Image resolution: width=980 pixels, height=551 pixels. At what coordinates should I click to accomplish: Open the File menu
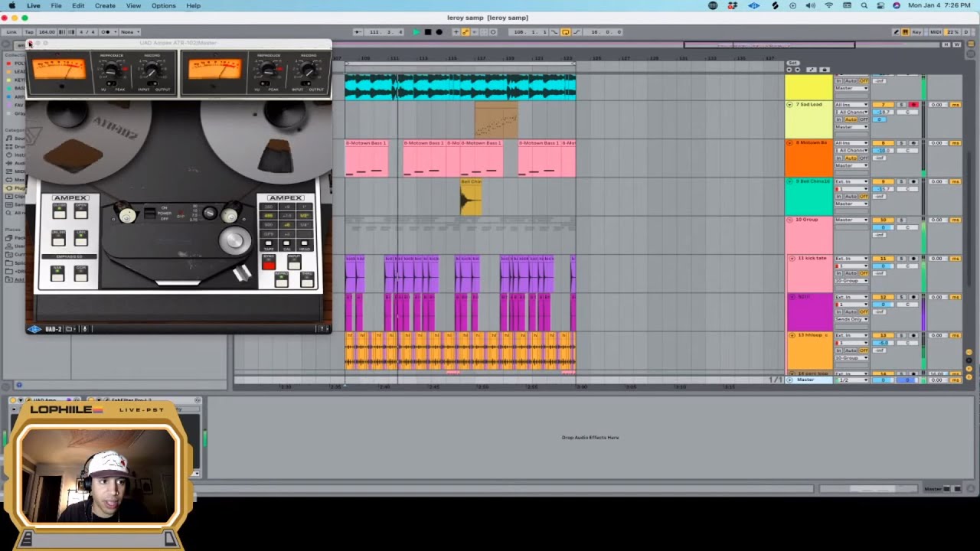click(56, 5)
